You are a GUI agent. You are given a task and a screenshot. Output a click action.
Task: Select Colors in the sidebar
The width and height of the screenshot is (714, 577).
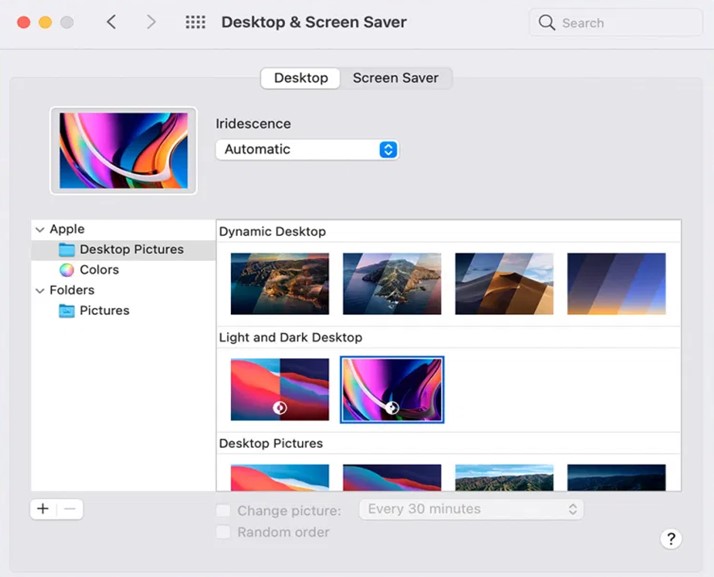point(123,270)
